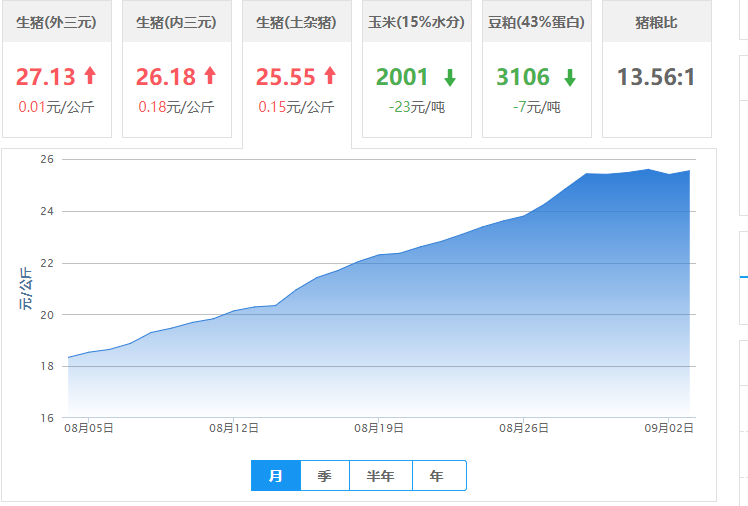Switch chart range to 月
748x506 pixels.
[276, 475]
